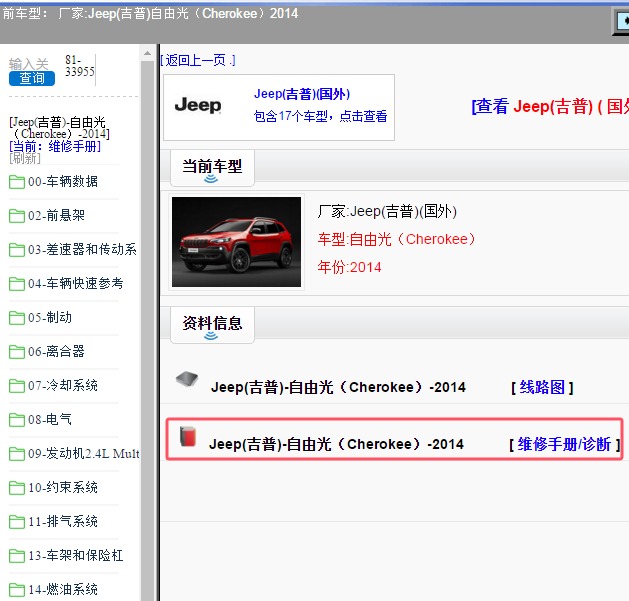Click 包含17个车型，点击查看 link
The height and width of the screenshot is (601, 629).
pyautogui.click(x=320, y=116)
